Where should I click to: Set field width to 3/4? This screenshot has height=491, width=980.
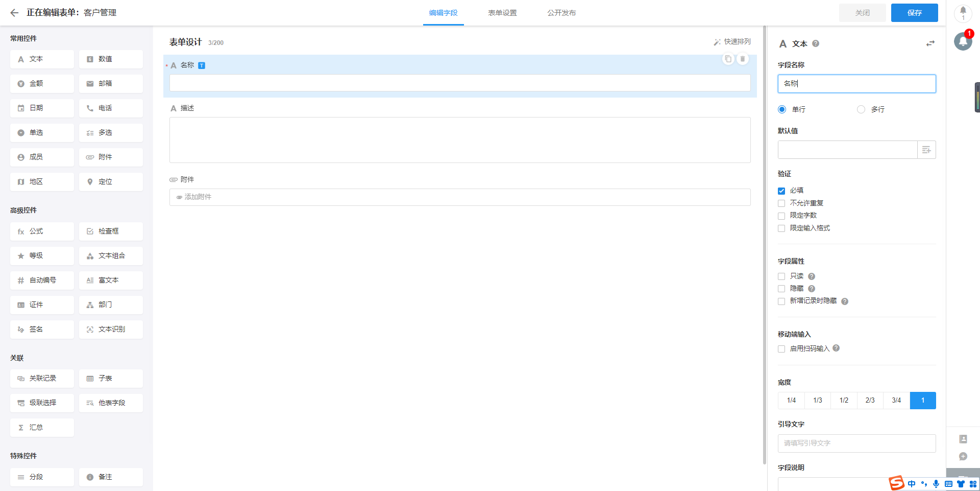click(x=896, y=401)
